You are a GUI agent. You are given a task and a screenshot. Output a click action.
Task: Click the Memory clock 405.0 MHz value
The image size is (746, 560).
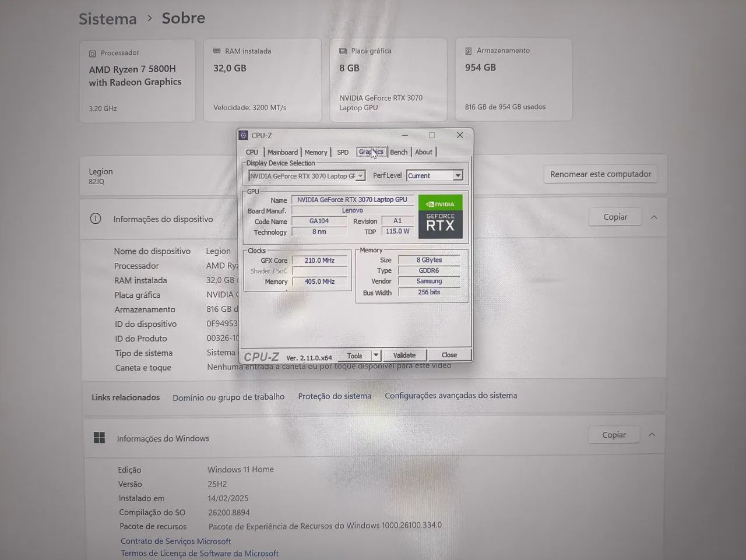point(319,281)
